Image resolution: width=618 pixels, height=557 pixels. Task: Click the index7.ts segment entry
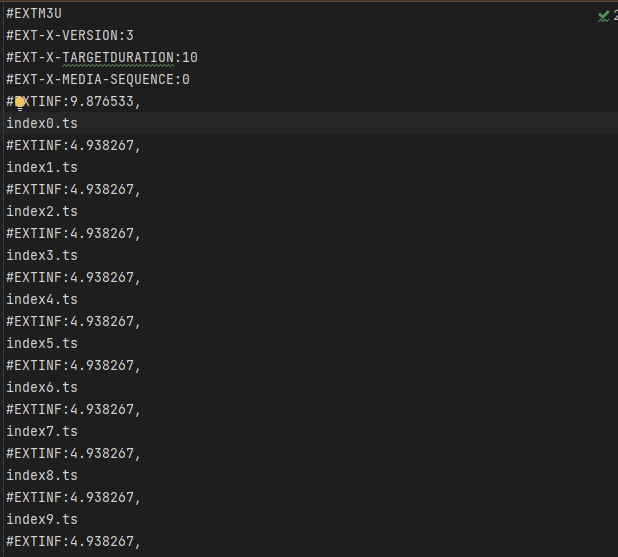(x=42, y=432)
